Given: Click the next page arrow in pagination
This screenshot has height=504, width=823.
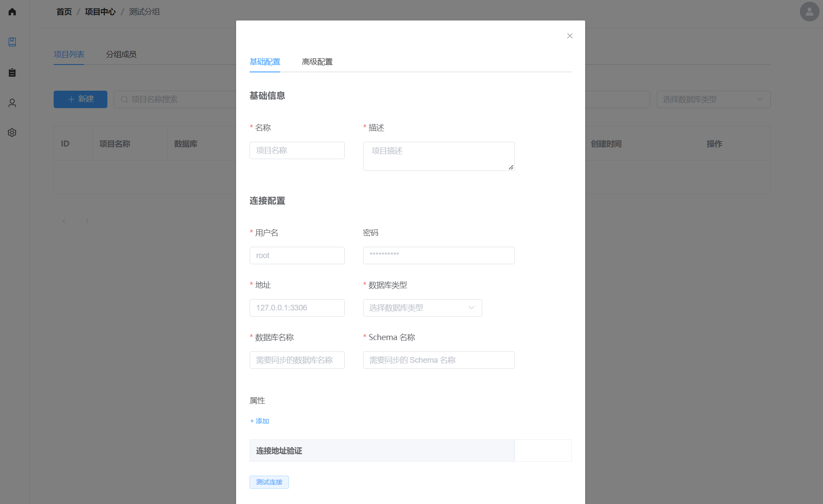Looking at the screenshot, I should click(87, 221).
